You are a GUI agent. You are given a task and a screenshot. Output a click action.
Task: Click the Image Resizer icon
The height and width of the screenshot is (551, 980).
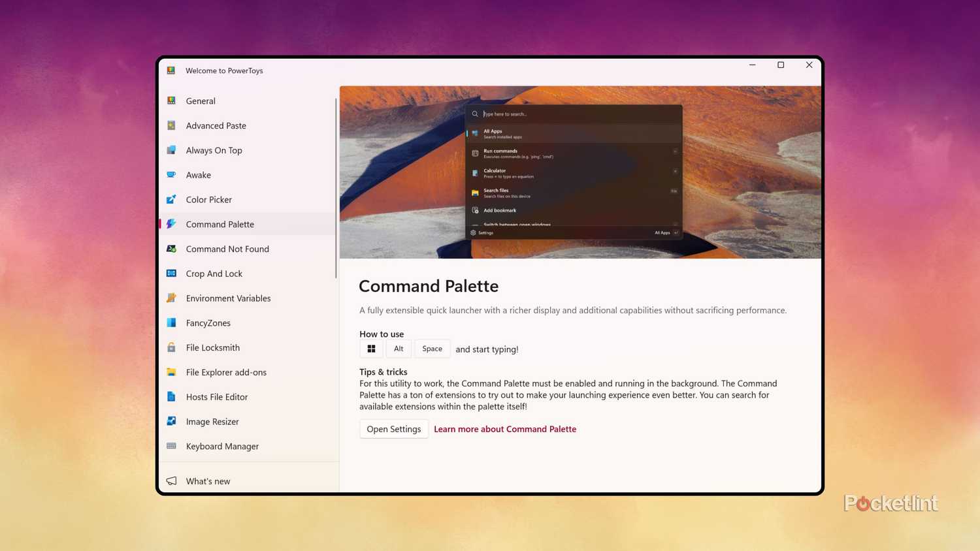pos(171,421)
